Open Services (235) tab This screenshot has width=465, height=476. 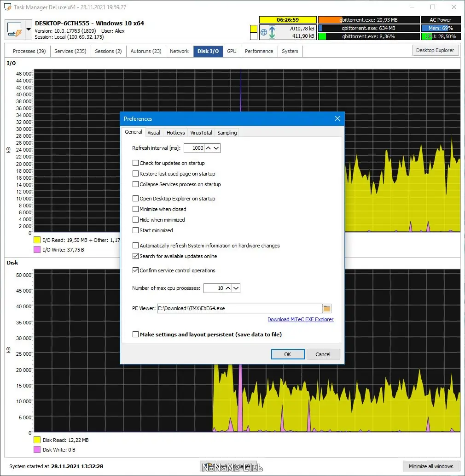click(x=70, y=51)
